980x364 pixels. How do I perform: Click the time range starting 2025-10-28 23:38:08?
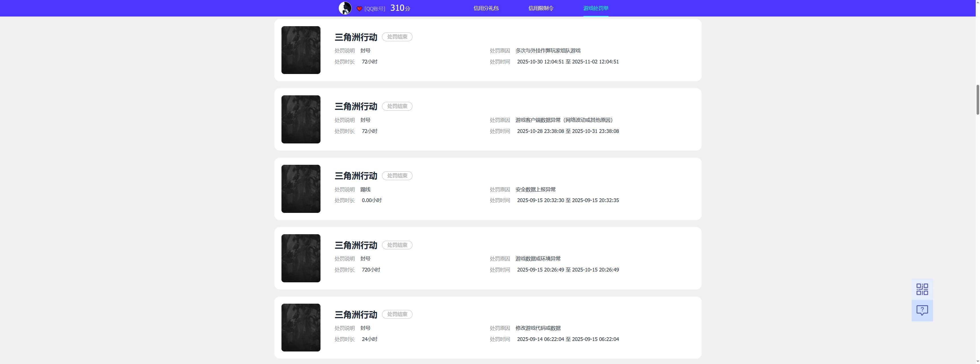[567, 131]
